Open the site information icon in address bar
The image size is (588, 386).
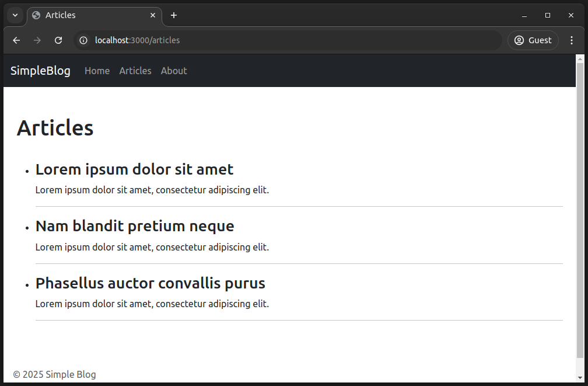83,40
